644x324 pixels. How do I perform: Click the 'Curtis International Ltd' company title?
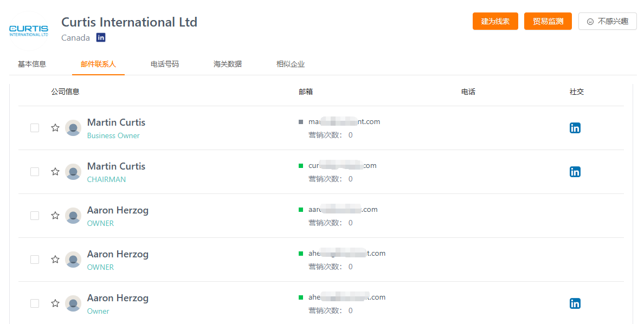[130, 22]
